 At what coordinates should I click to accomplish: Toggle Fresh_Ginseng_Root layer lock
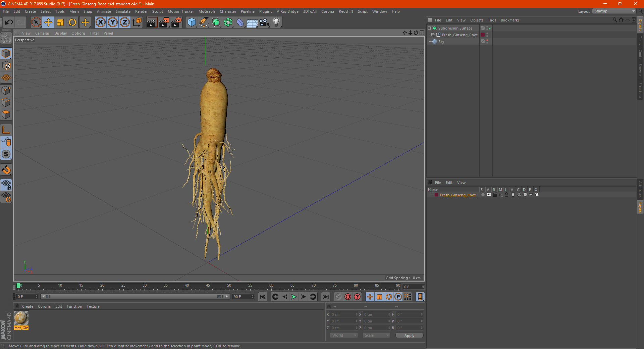(x=506, y=195)
